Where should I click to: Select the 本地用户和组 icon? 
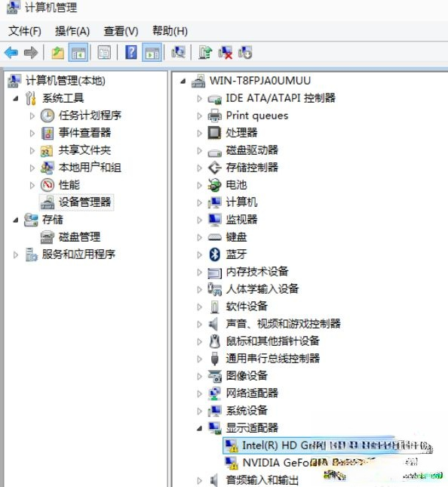48,168
